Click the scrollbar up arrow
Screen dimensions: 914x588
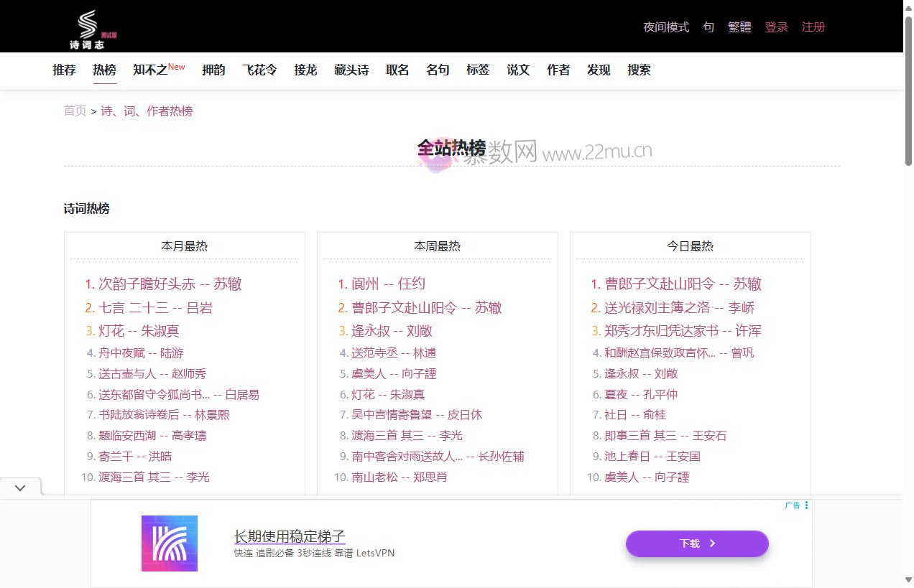(x=908, y=6)
